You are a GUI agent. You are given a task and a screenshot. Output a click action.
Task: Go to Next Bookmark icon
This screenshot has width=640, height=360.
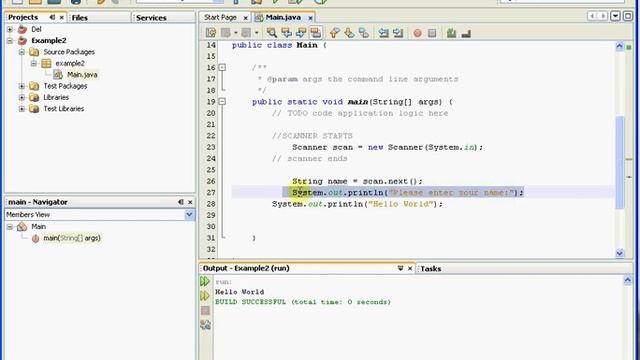[x=349, y=33]
